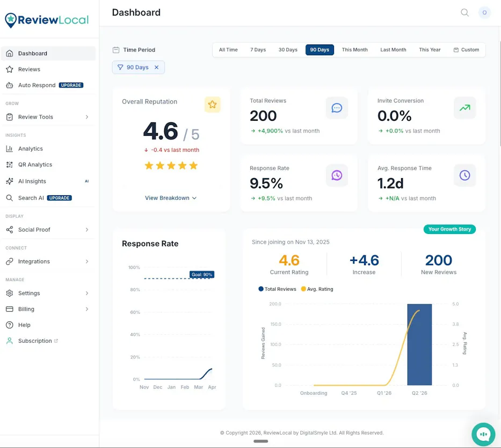Open the chat support widget
This screenshot has width=501, height=448.
pyautogui.click(x=483, y=434)
